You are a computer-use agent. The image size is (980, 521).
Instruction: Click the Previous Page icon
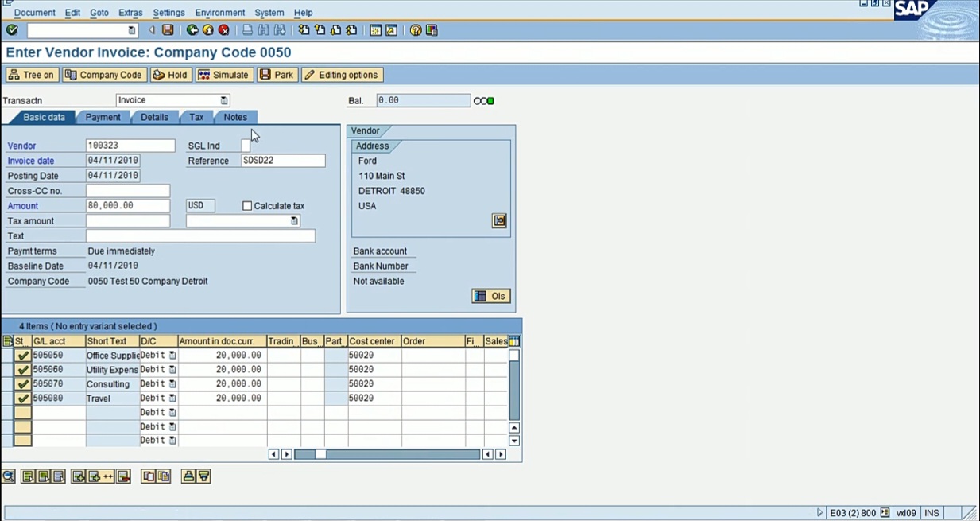[x=320, y=30]
